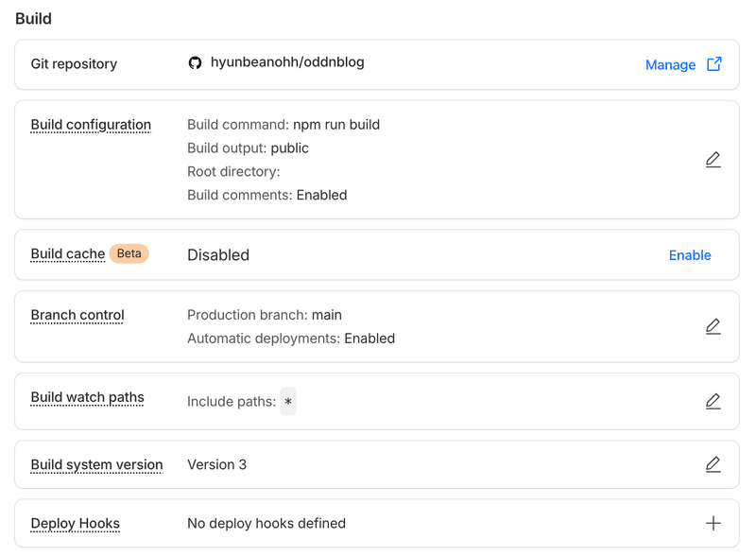The height and width of the screenshot is (556, 756).
Task: Open the Build watch paths help label
Action: pyautogui.click(x=87, y=397)
